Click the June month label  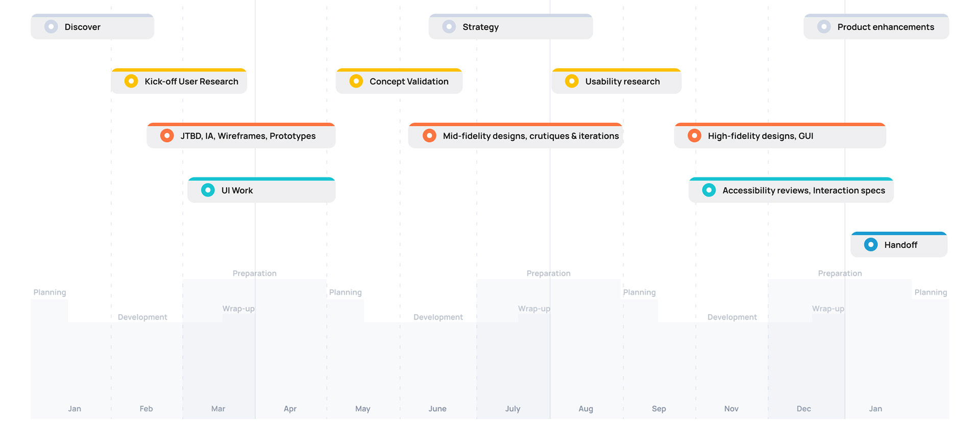tap(437, 409)
